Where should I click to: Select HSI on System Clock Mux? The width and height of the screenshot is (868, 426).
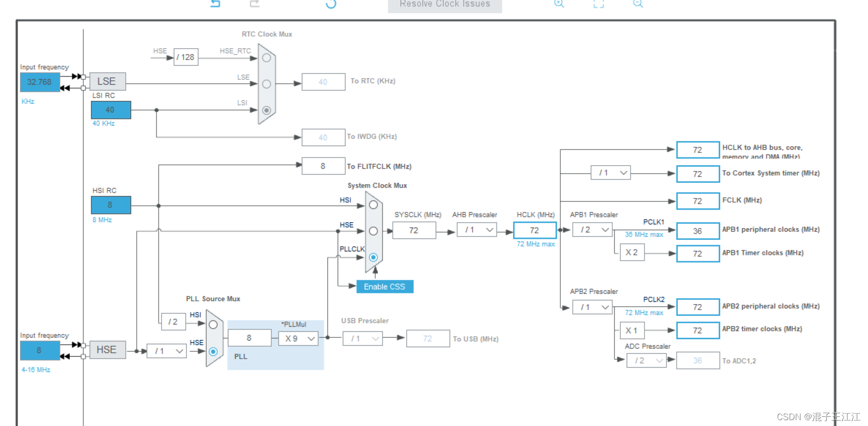click(373, 205)
